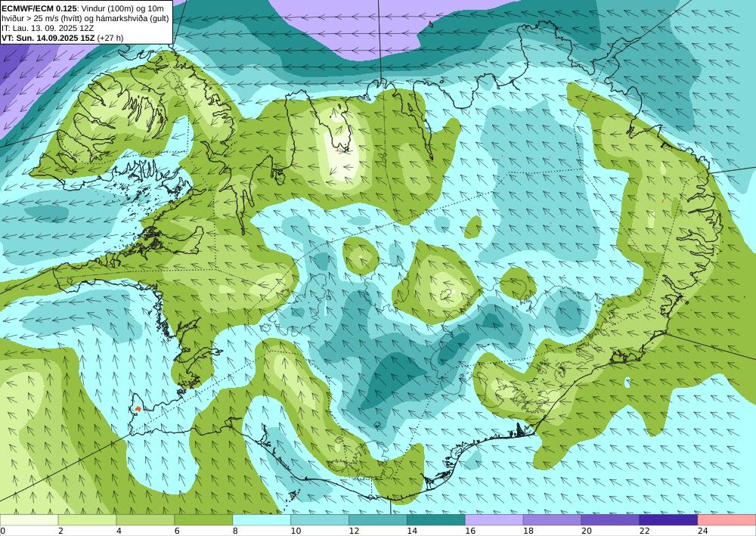This screenshot has width=756, height=536.
Task: Click the teal 12–14 m/s legend swatch
Action: pyautogui.click(x=378, y=520)
